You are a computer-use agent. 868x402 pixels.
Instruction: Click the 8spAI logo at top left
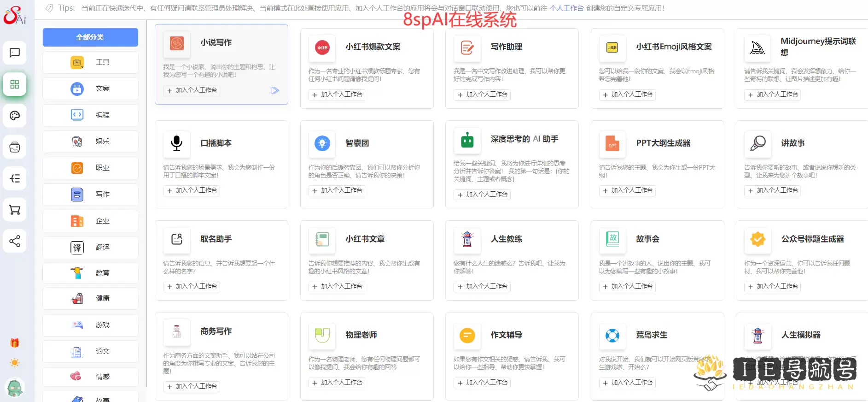(x=15, y=15)
